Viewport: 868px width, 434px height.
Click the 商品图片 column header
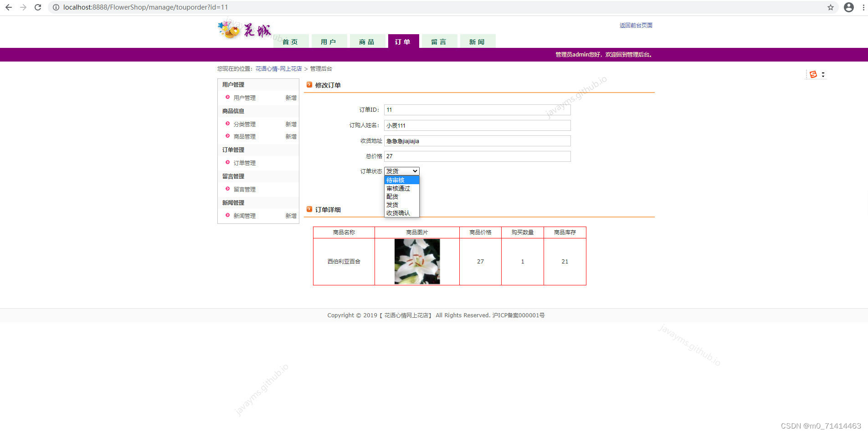(417, 232)
